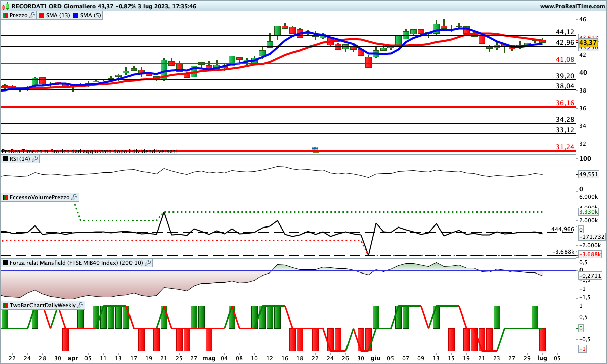Select the Prezzo indicator label

click(19, 15)
